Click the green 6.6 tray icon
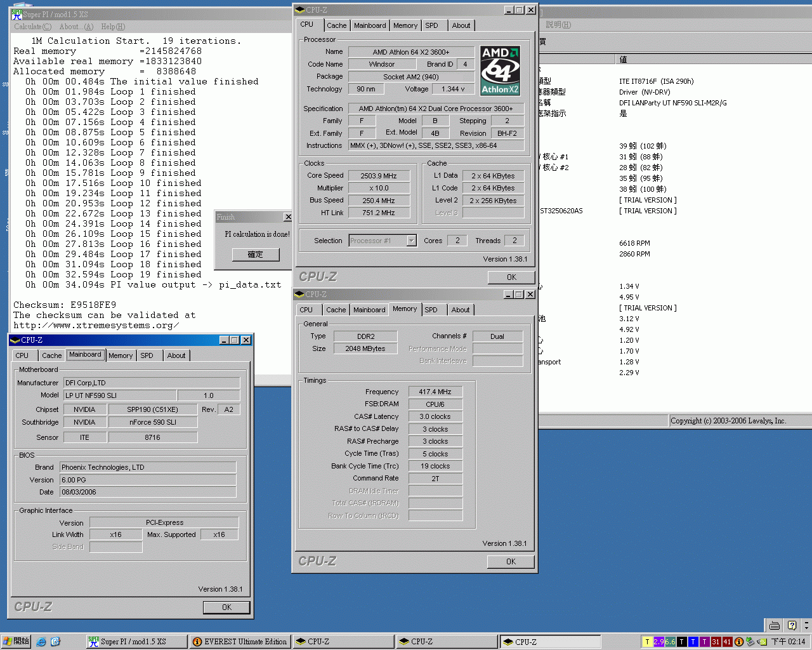The width and height of the screenshot is (812, 650). click(670, 642)
